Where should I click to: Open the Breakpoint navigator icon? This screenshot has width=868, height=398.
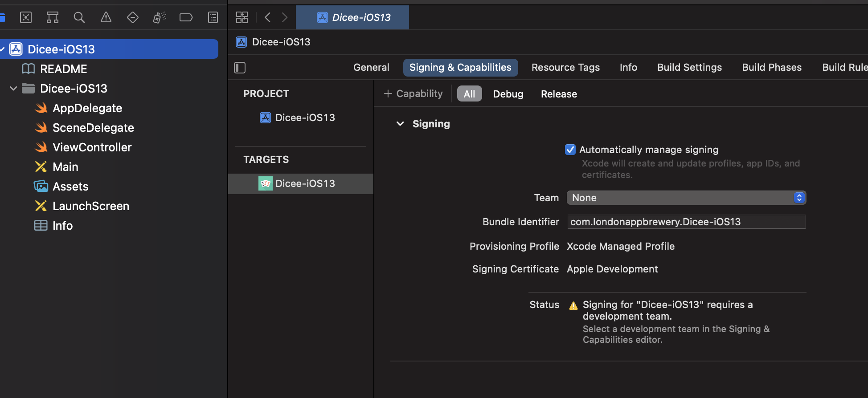coord(186,17)
